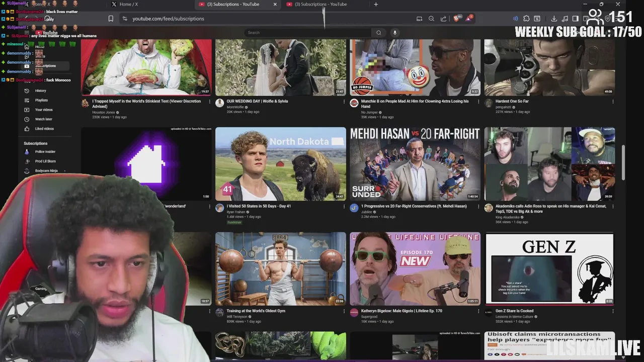This screenshot has height=362, width=644.
Task: Play the GEN Z stare thumbnail
Action: pyautogui.click(x=549, y=268)
